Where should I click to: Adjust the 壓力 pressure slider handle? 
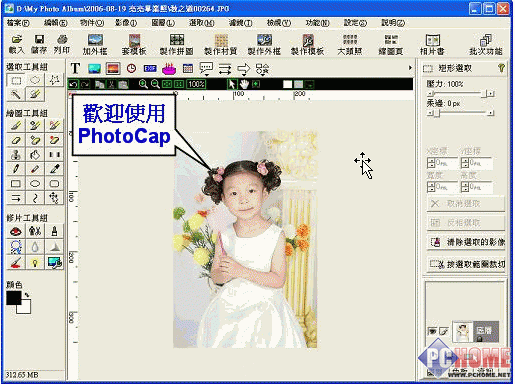tap(484, 94)
